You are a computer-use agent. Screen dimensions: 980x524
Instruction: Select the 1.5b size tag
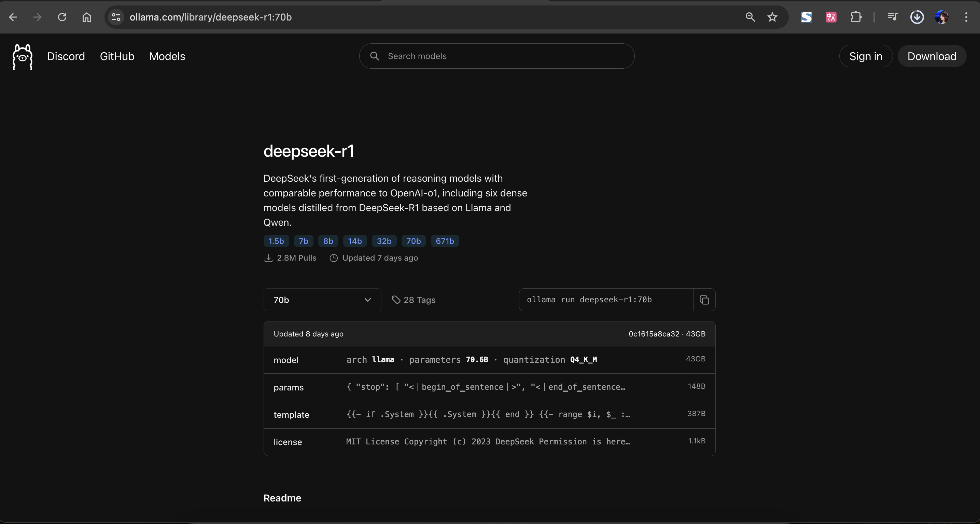coord(276,241)
